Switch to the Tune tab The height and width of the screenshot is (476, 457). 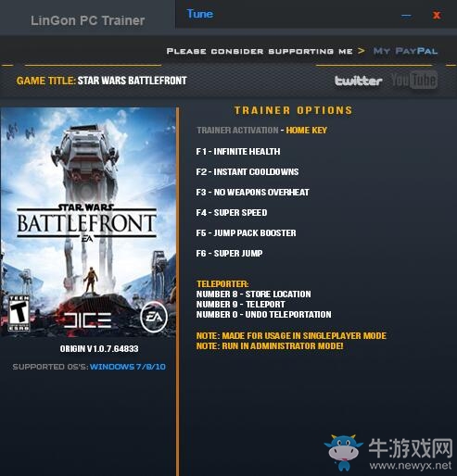(x=200, y=14)
